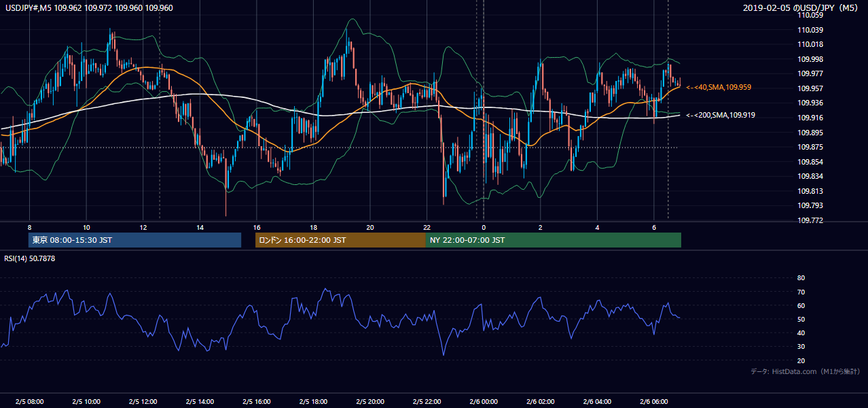The image size is (868, 408).
Task: Click price level 109.977 on the axis
Action: click(810, 73)
